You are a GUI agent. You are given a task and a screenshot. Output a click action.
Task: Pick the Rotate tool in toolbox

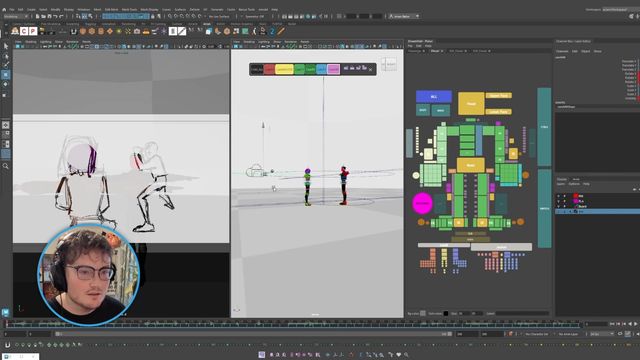point(6,84)
